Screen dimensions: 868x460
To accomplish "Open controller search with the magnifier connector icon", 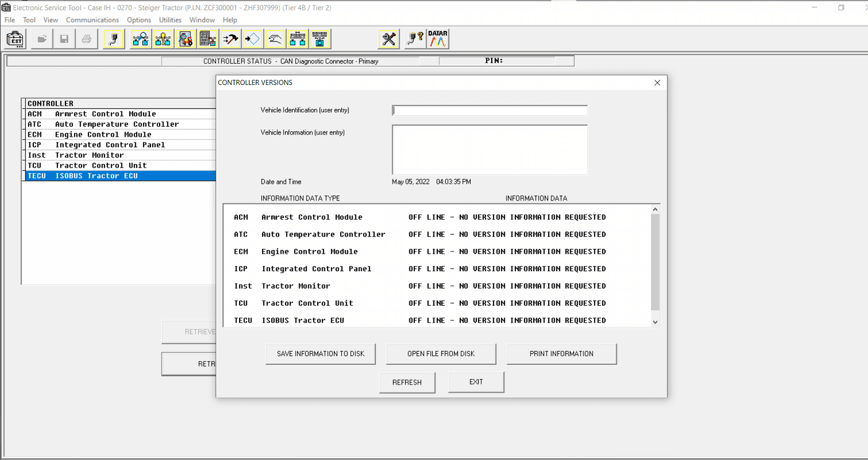I will coord(141,39).
